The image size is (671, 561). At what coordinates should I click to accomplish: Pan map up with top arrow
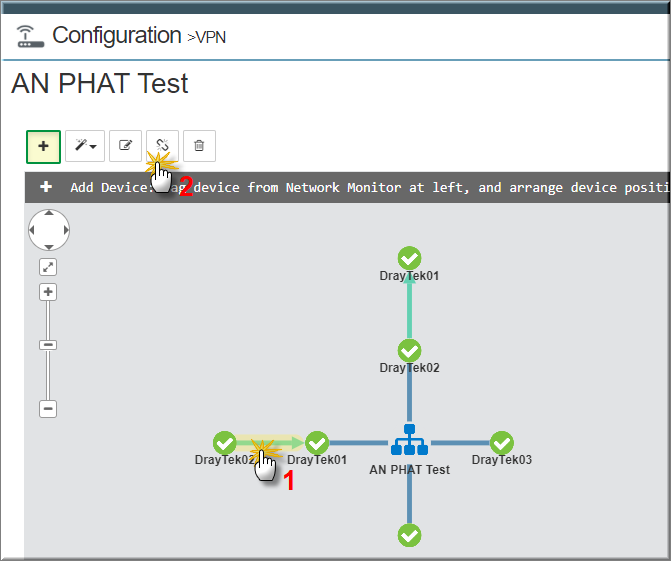49,213
